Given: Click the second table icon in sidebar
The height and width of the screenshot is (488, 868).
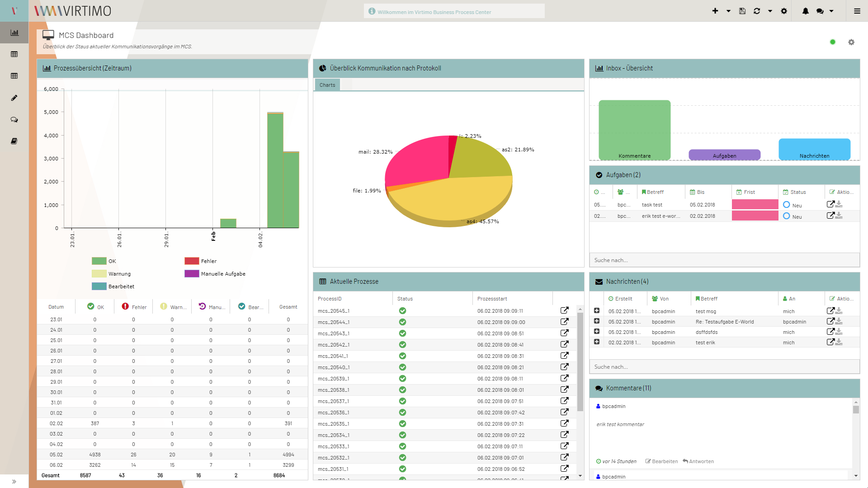Looking at the screenshot, I should pos(14,76).
